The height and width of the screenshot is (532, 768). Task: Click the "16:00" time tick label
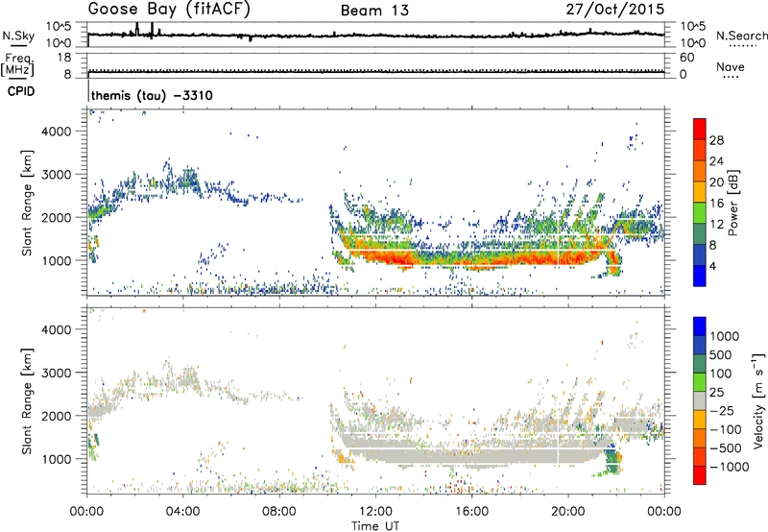(x=471, y=512)
